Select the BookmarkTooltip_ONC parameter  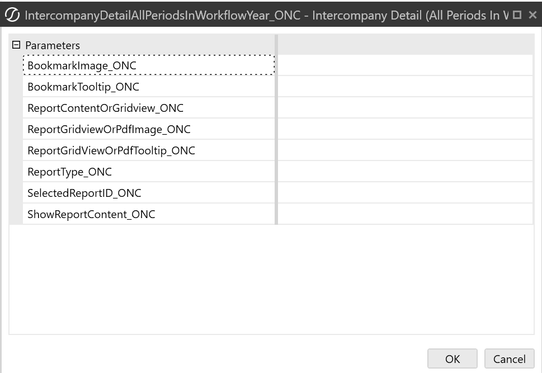(x=149, y=87)
